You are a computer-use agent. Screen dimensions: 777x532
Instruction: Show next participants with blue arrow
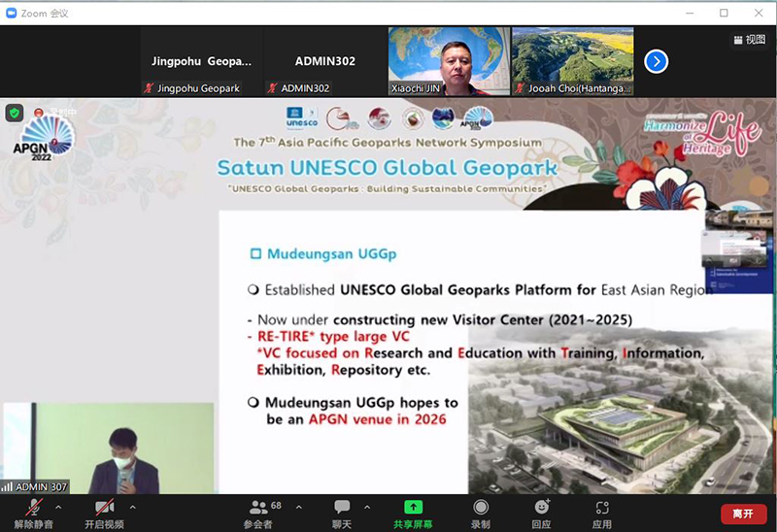(657, 61)
